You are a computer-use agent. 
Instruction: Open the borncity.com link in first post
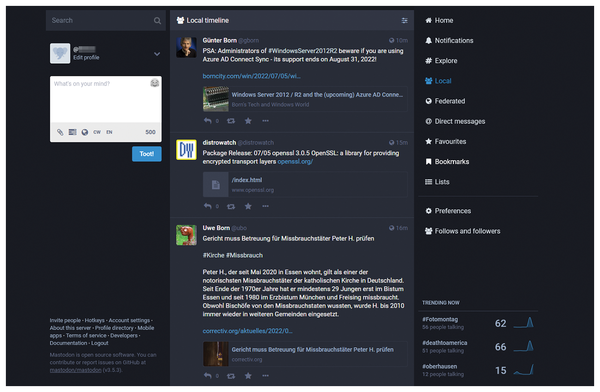[251, 76]
